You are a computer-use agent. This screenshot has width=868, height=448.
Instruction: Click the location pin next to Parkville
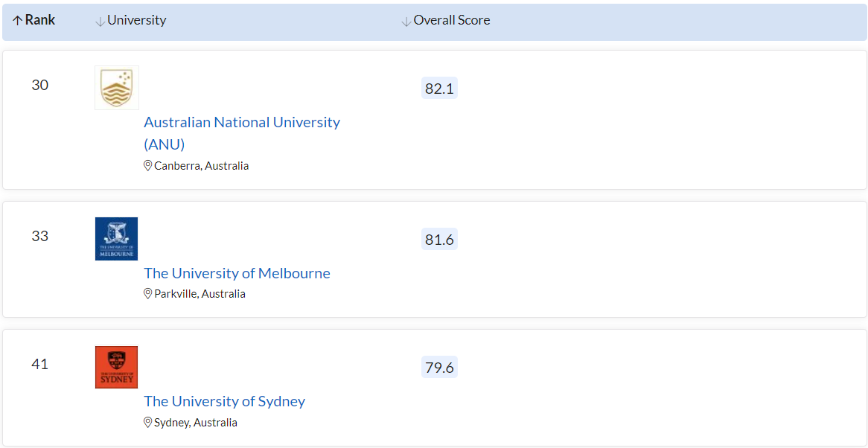(148, 294)
